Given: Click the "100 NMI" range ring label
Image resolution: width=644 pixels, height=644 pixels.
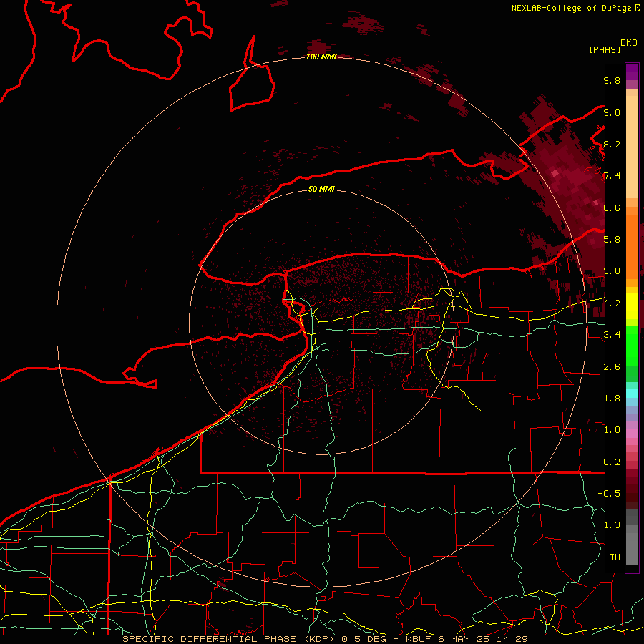Looking at the screenshot, I should click(x=321, y=57).
